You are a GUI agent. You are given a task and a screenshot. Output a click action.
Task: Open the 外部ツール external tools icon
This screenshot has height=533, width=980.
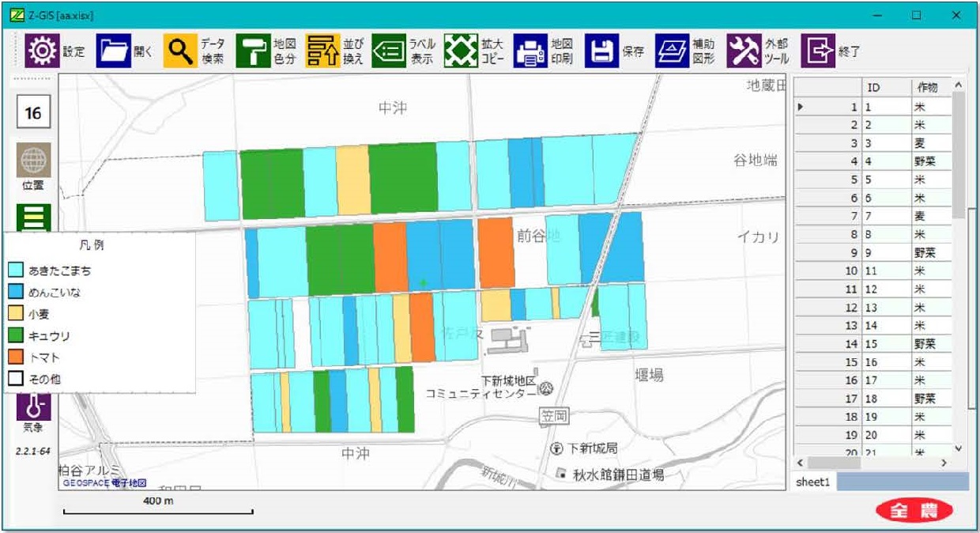tap(743, 51)
